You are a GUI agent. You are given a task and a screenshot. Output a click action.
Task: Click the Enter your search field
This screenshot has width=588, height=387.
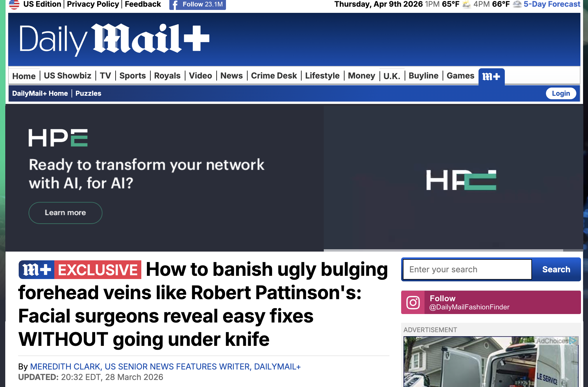point(467,269)
